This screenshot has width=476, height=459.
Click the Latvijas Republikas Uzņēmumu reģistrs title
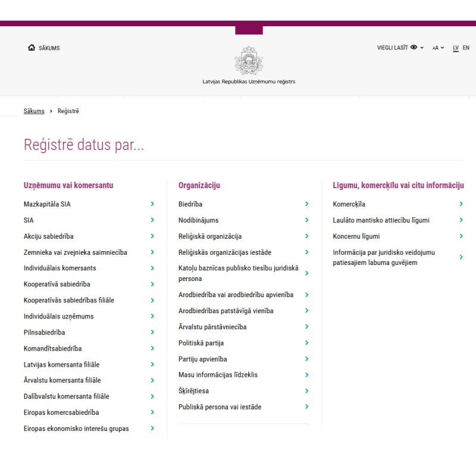249,82
